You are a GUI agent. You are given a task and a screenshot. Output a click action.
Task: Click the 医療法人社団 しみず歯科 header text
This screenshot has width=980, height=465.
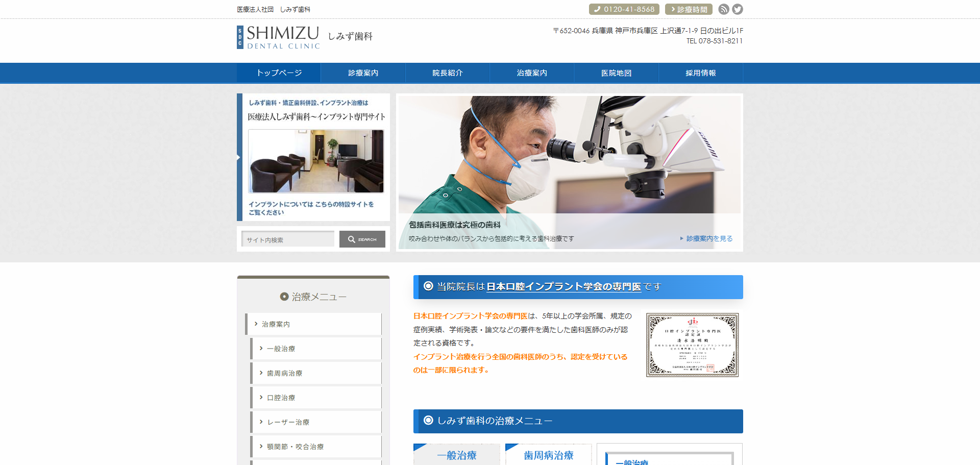[274, 9]
